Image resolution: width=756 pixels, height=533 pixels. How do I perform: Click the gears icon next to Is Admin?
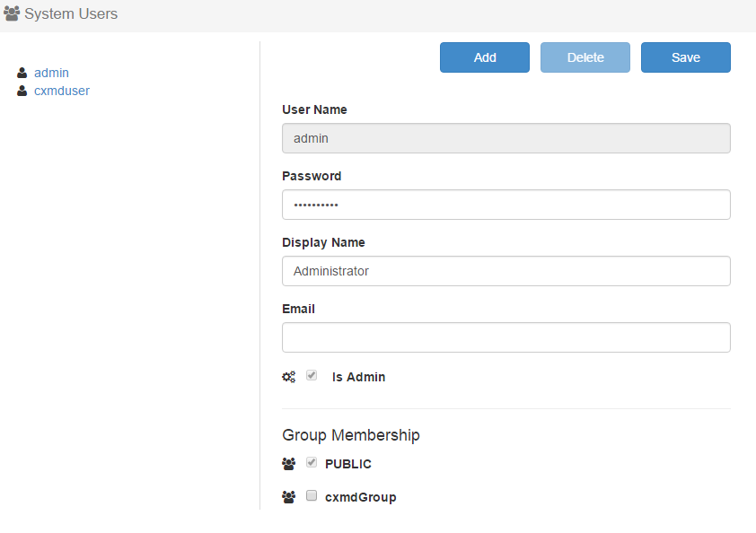(288, 378)
